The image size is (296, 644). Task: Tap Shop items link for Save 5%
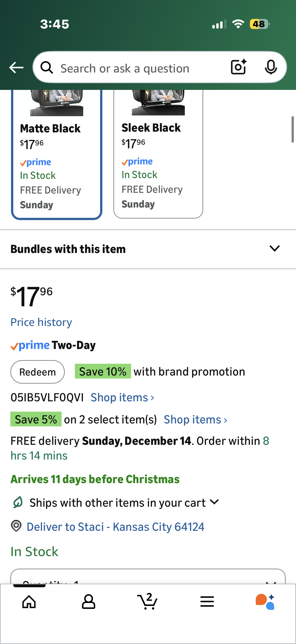pyautogui.click(x=195, y=420)
